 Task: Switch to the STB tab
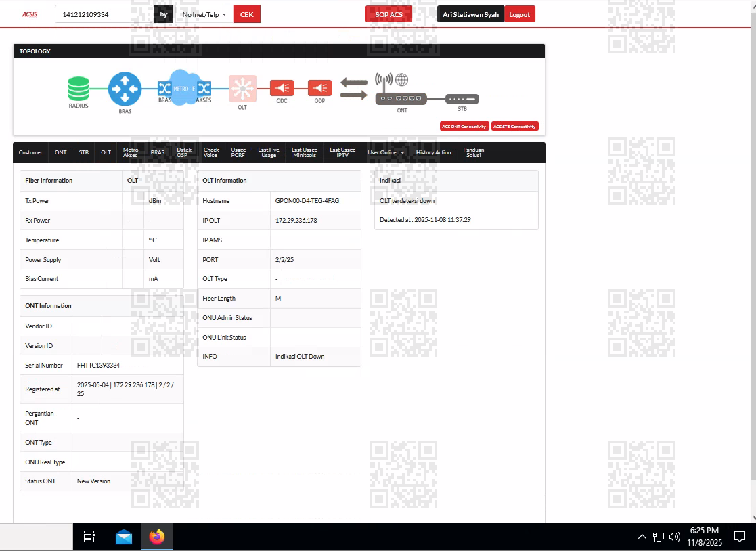point(84,152)
